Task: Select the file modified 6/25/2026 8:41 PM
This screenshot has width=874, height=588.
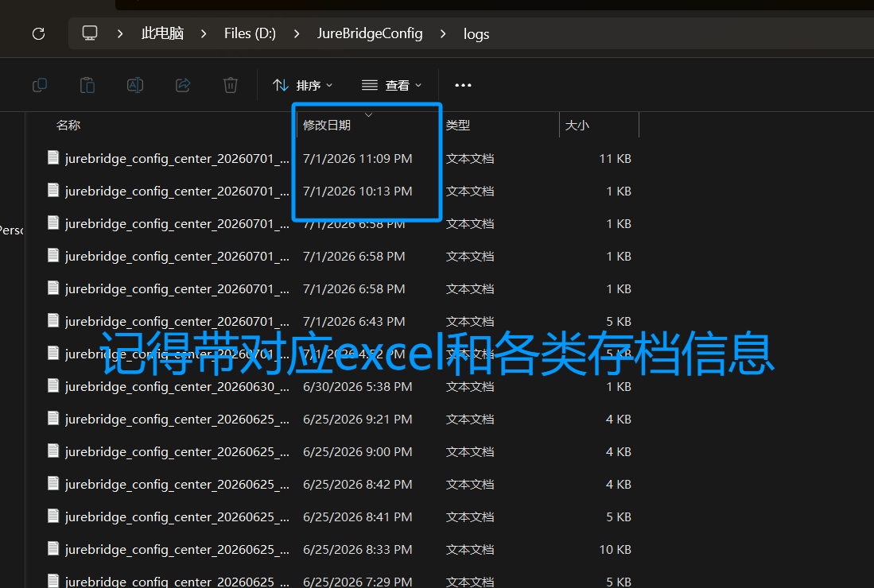Action: point(340,516)
